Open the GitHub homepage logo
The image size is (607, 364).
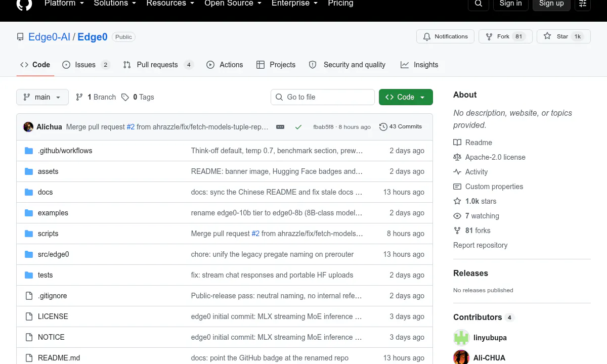coord(24,3)
